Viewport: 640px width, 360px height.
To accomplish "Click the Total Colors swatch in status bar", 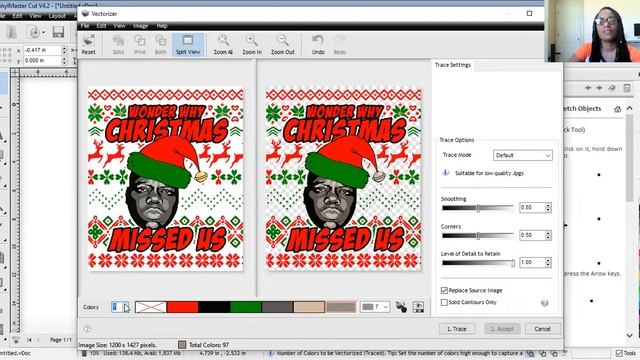I will click(182, 345).
